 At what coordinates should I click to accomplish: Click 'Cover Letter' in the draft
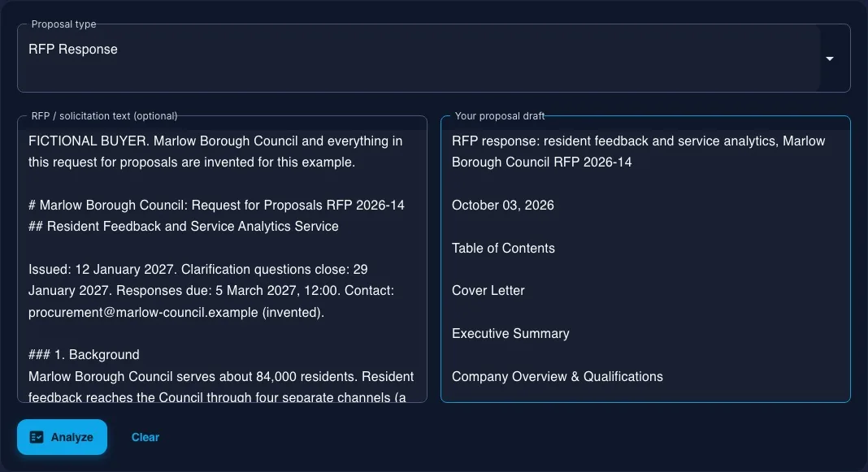pyautogui.click(x=488, y=291)
